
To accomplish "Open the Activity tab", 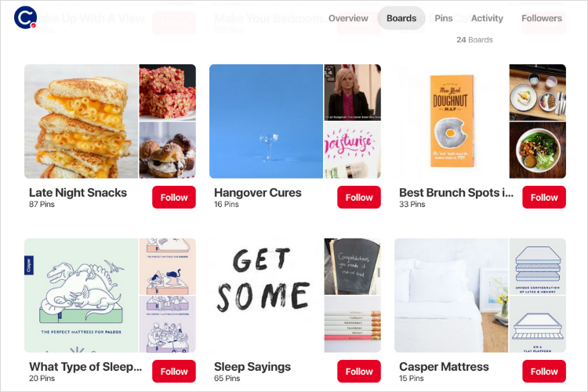I will (487, 18).
